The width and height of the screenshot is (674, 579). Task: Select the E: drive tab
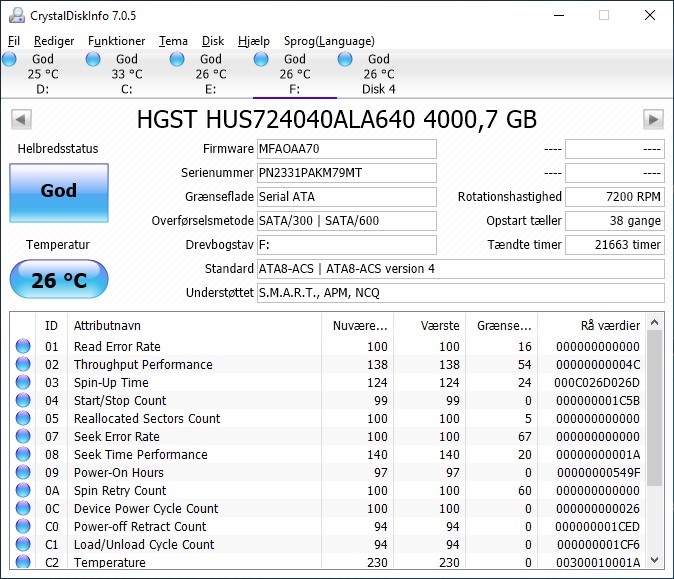pos(211,74)
